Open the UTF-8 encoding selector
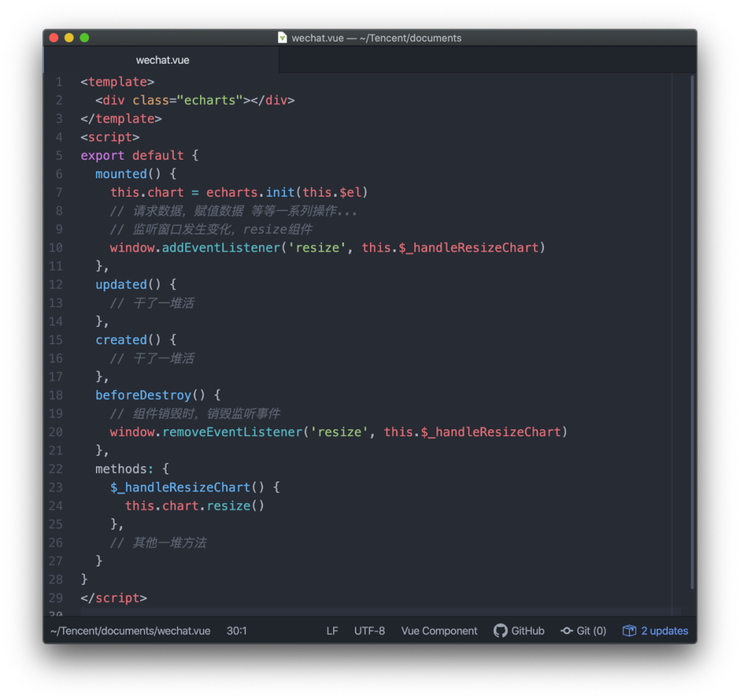Viewport: 740px width, 700px height. tap(369, 631)
